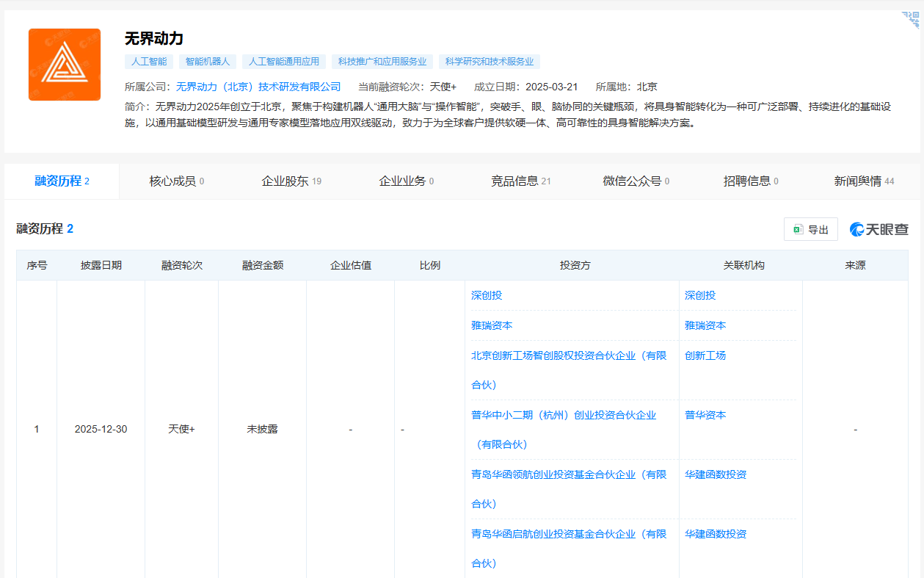Open 深创投 investor link
This screenshot has height=578, width=924.
(x=487, y=295)
